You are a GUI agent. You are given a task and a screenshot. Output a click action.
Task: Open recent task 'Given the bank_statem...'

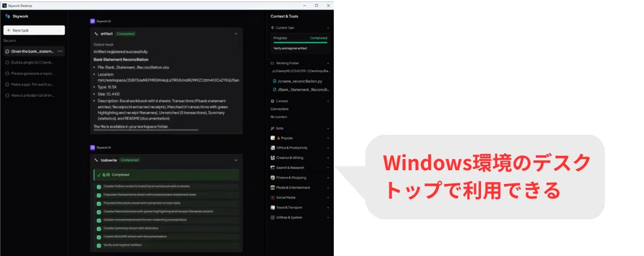pyautogui.click(x=33, y=51)
